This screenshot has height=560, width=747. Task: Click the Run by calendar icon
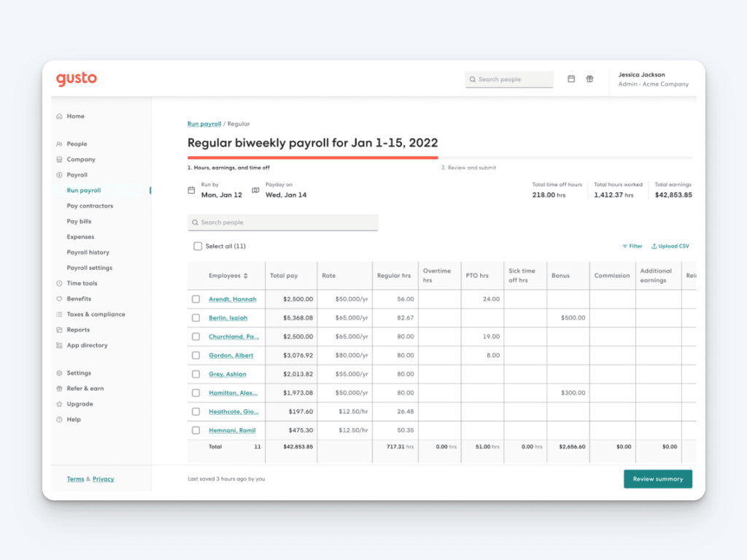tap(192, 190)
